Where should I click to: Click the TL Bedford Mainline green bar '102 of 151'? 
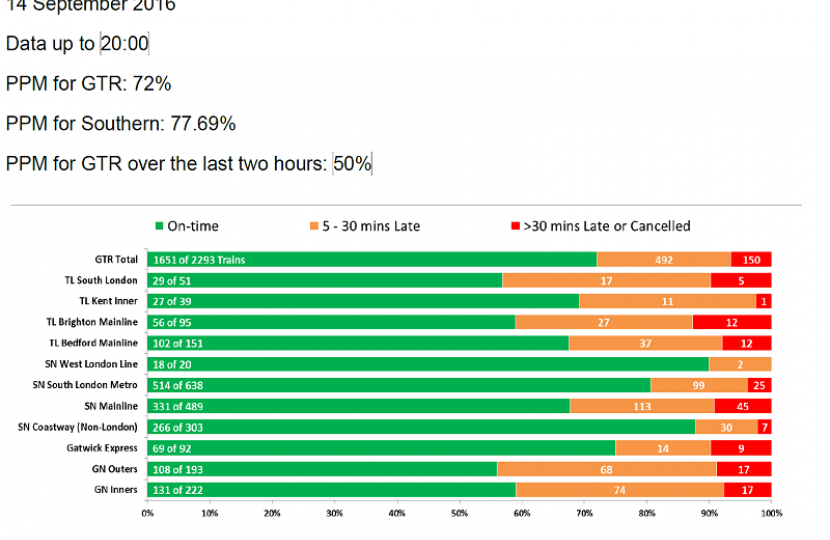pyautogui.click(x=357, y=343)
